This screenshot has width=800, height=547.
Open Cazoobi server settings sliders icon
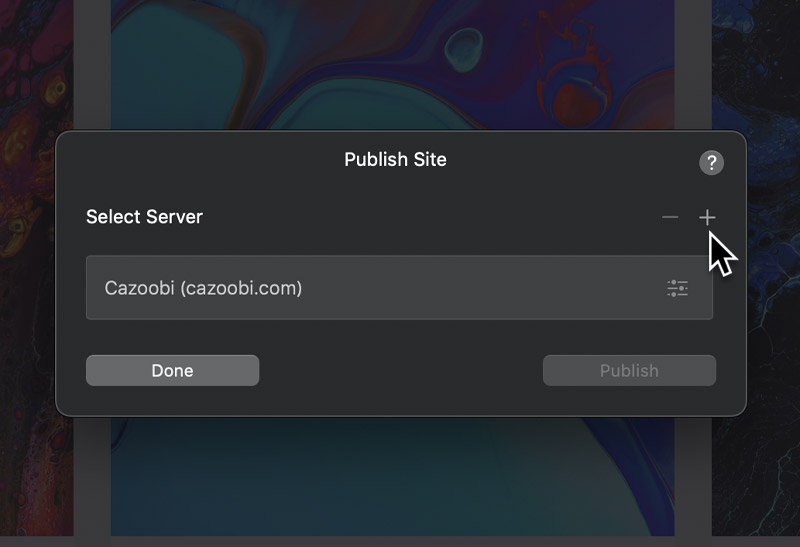(678, 288)
